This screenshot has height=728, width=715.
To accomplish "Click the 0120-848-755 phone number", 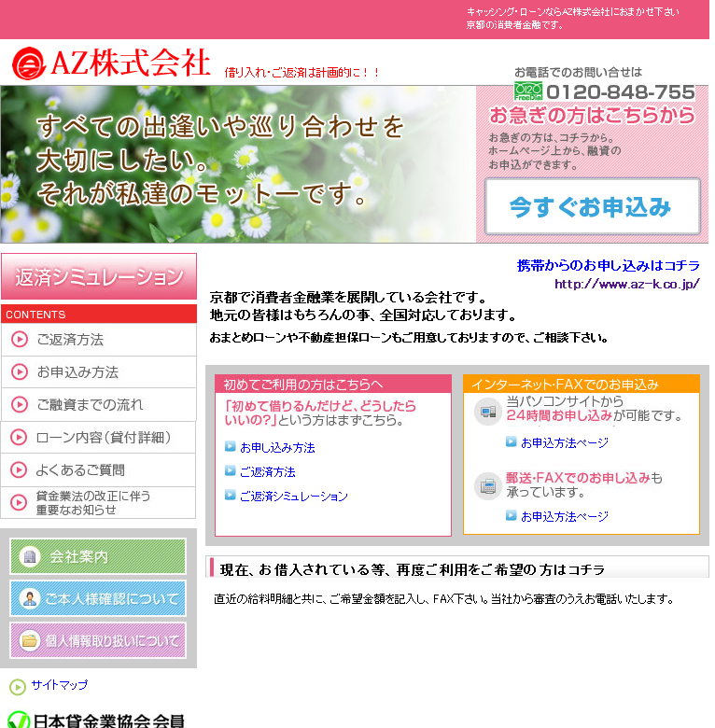I will (621, 91).
